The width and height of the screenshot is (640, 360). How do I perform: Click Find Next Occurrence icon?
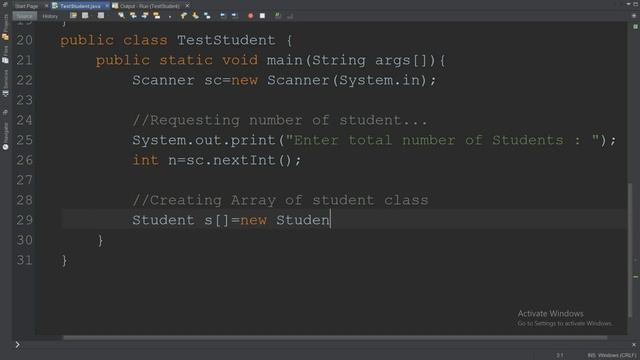(145, 16)
